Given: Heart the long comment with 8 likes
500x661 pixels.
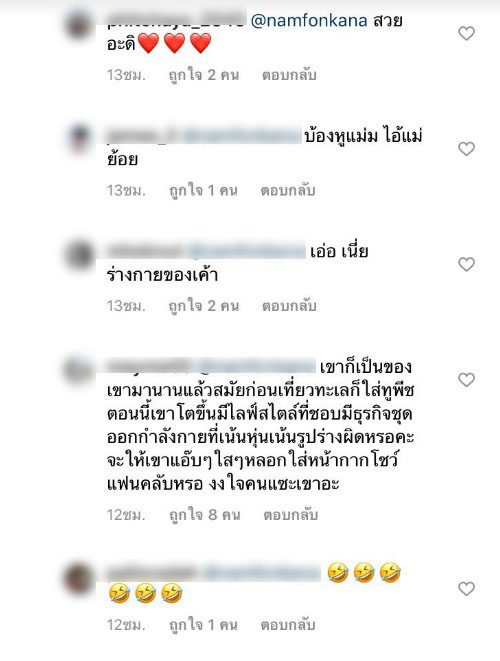Looking at the screenshot, I should [x=466, y=380].
